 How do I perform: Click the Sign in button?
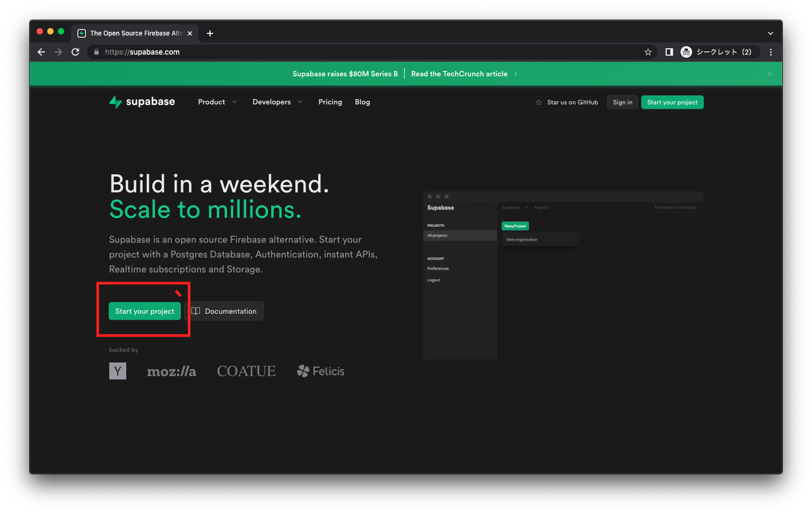click(x=622, y=102)
